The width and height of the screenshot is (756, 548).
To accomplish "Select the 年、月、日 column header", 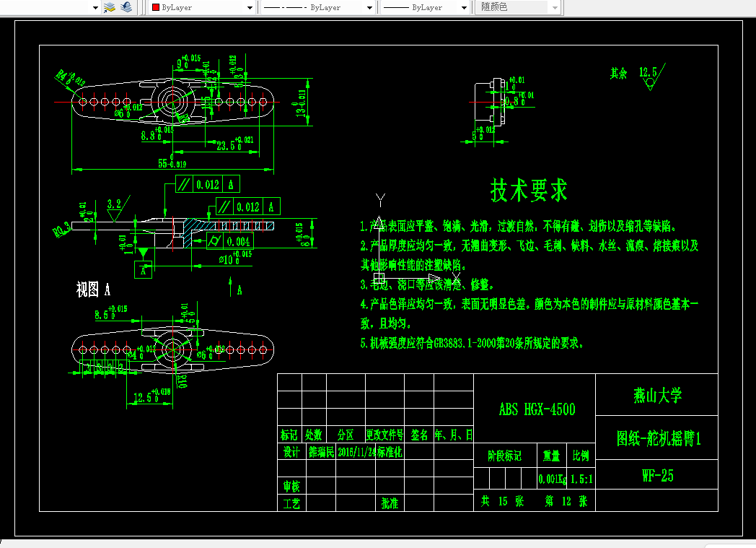I will 454,435.
